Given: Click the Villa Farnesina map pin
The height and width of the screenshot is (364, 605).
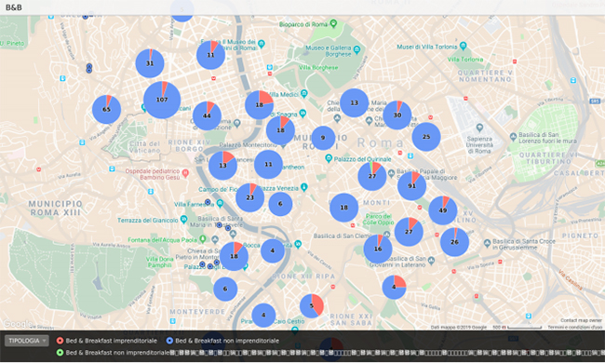Looking at the screenshot, I should pyautogui.click(x=220, y=203).
